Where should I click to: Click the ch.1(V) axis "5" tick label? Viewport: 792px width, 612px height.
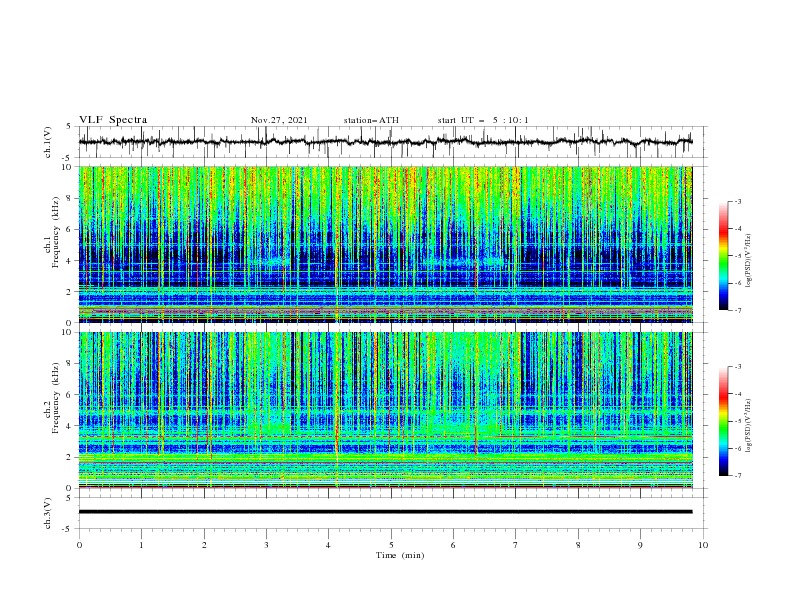coord(71,127)
